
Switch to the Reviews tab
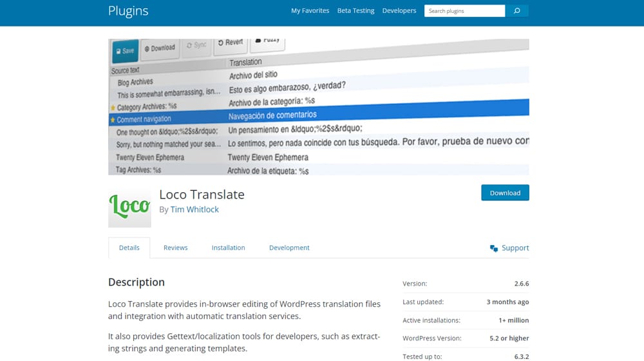pos(175,248)
